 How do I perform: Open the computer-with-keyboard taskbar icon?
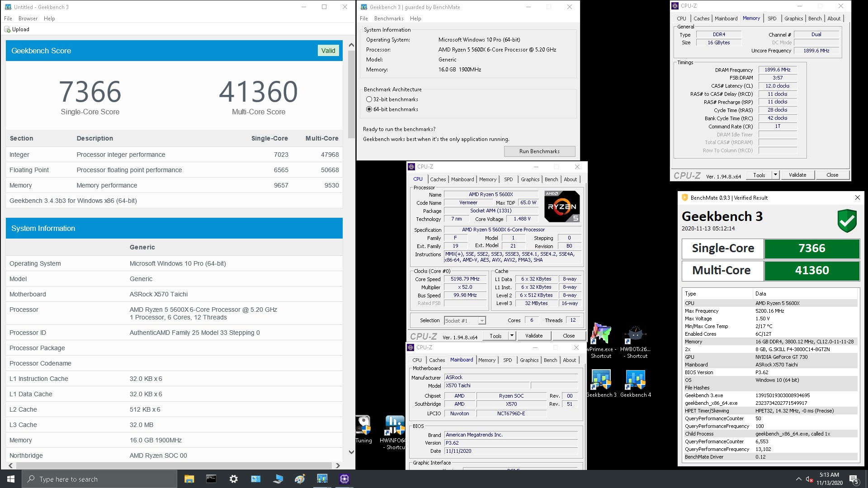point(278,479)
